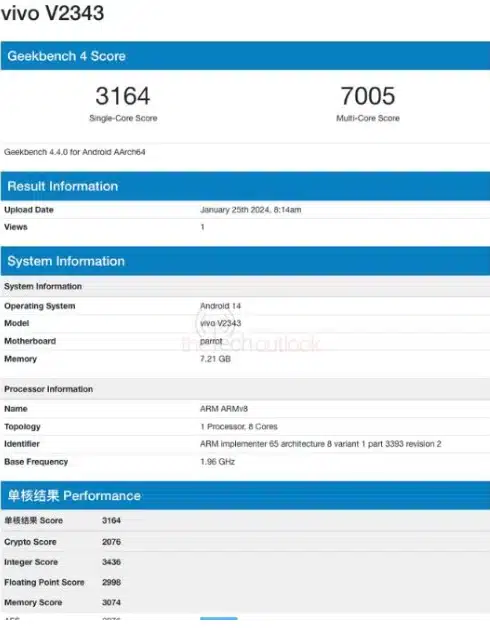
Task: Click the Crypto Score value 2076
Action: pos(111,542)
